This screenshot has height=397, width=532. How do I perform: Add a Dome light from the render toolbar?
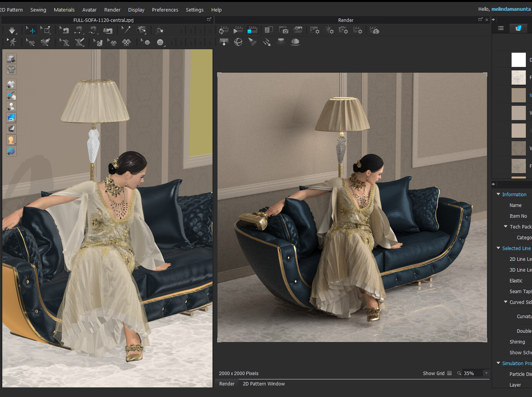(x=295, y=42)
